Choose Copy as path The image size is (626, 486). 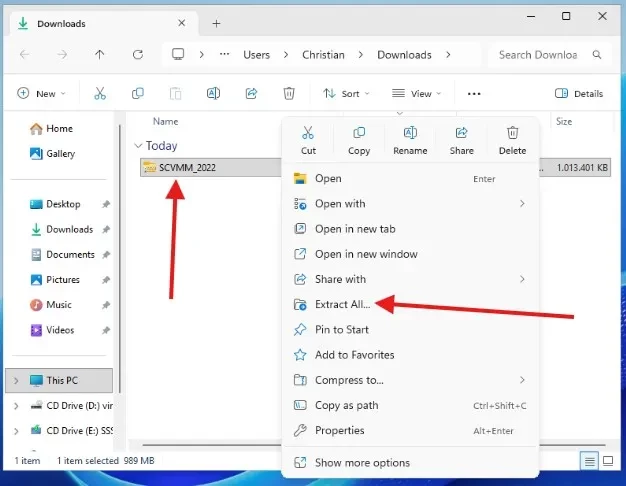coord(410,405)
